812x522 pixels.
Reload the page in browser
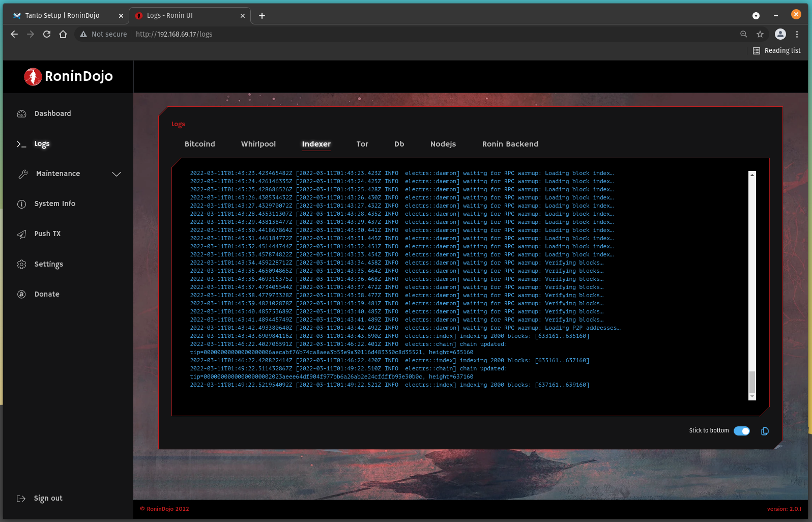pyautogui.click(x=47, y=34)
